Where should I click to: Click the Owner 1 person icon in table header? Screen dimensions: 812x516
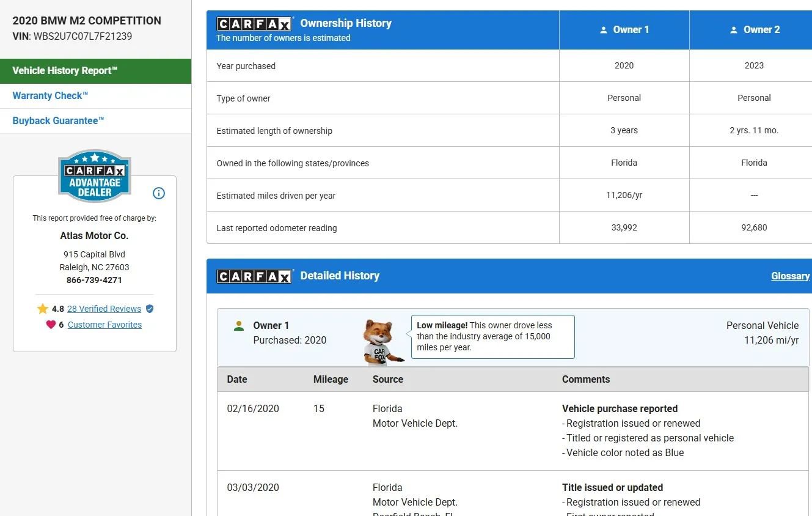click(604, 30)
